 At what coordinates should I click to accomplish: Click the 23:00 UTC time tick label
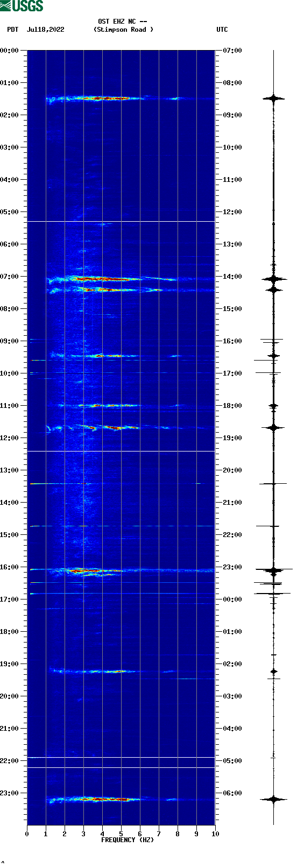232,567
